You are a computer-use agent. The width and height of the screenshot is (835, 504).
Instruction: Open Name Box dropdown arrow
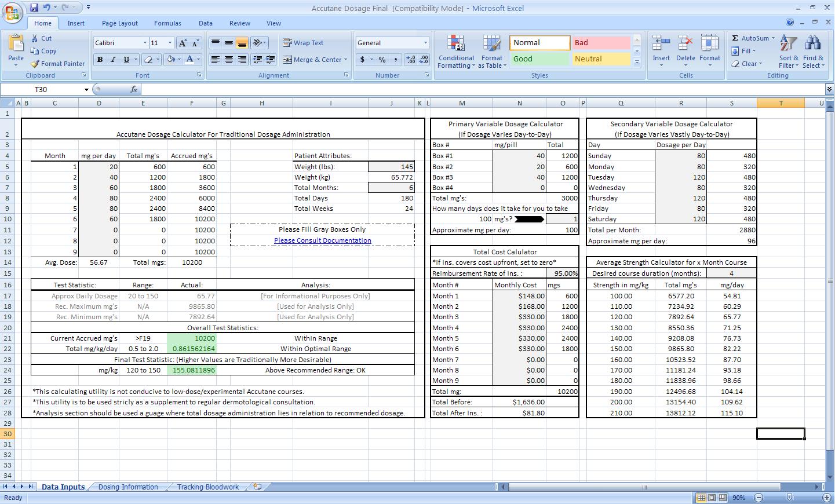(86, 89)
